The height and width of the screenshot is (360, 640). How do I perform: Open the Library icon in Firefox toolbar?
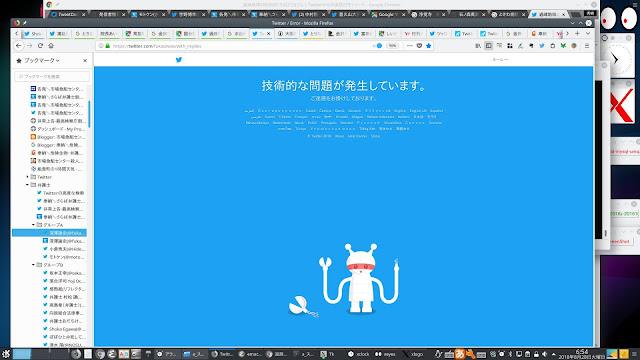coord(478,46)
